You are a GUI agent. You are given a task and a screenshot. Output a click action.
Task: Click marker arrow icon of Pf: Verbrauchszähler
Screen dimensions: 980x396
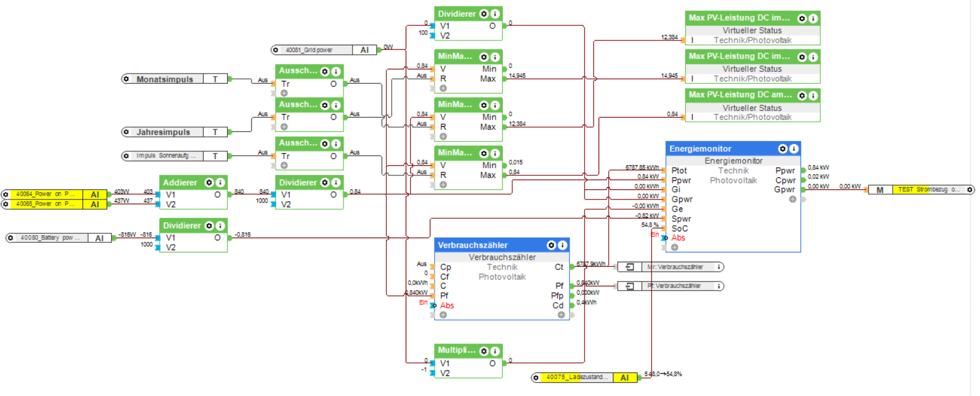pyautogui.click(x=630, y=286)
